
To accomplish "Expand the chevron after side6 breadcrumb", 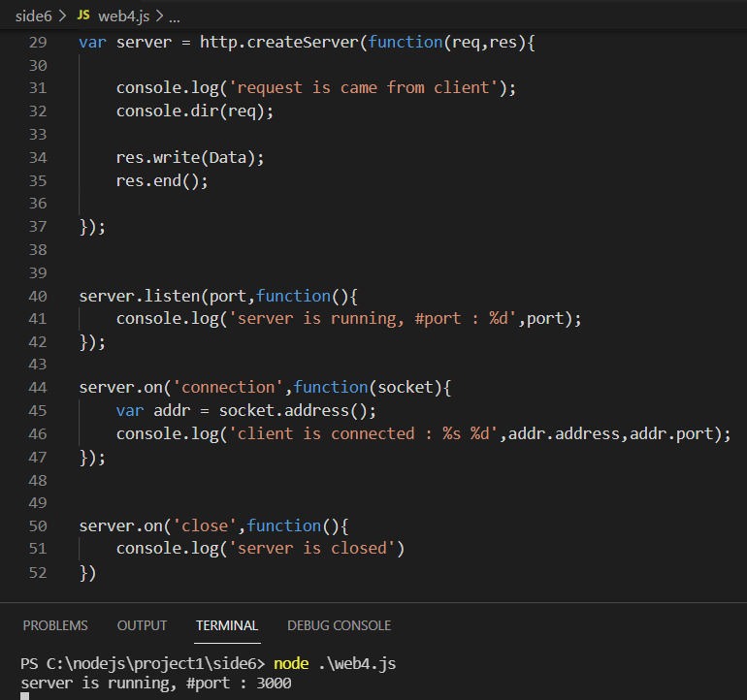I will click(x=63, y=16).
